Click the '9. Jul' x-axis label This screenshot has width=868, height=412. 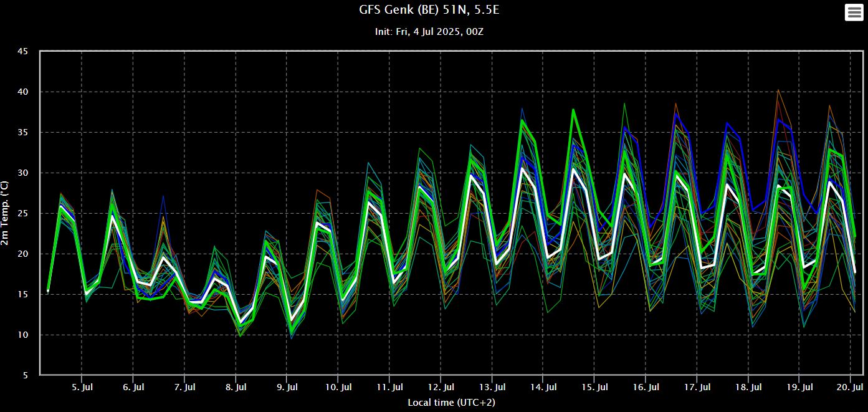[x=287, y=387]
